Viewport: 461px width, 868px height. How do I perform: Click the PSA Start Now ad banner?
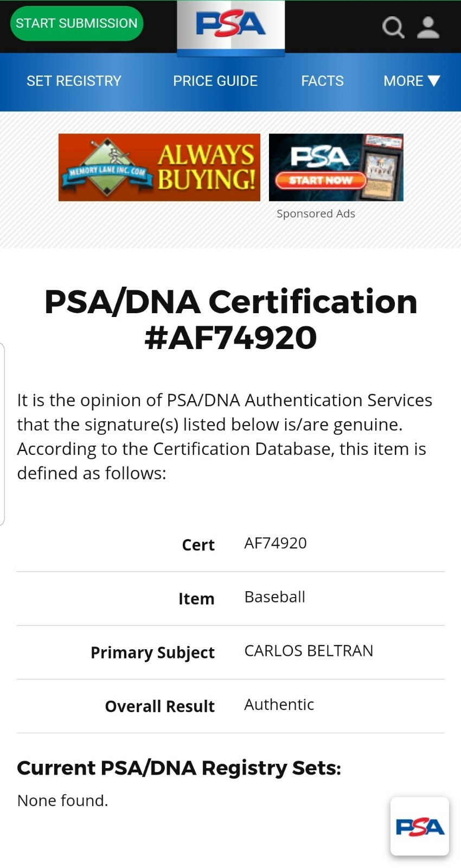pyautogui.click(x=336, y=167)
